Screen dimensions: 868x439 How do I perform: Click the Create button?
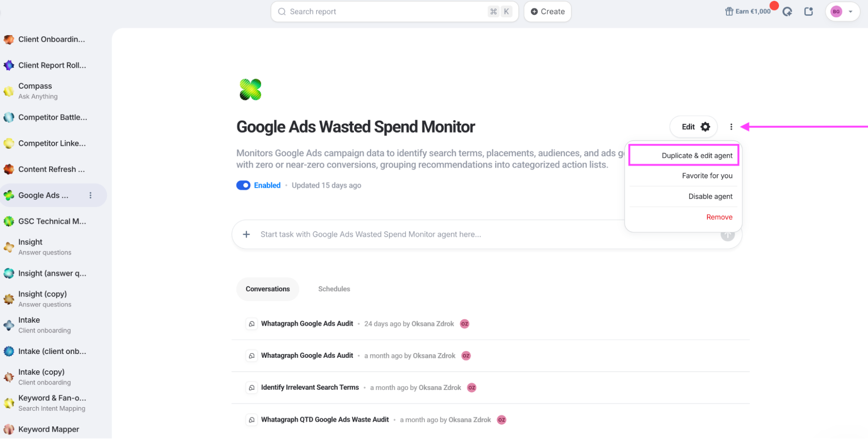pos(548,12)
